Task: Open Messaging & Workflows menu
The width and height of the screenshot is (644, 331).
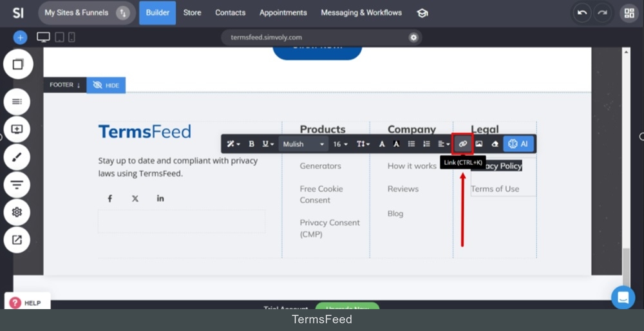Action: [x=361, y=13]
